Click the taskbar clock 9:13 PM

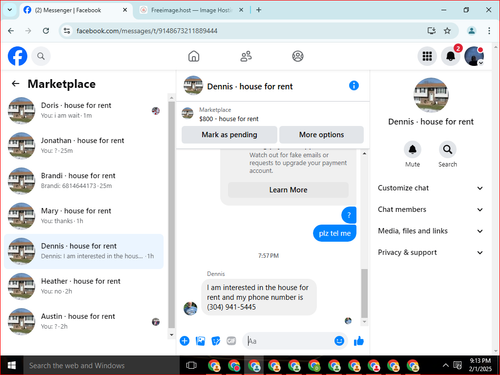(480, 365)
